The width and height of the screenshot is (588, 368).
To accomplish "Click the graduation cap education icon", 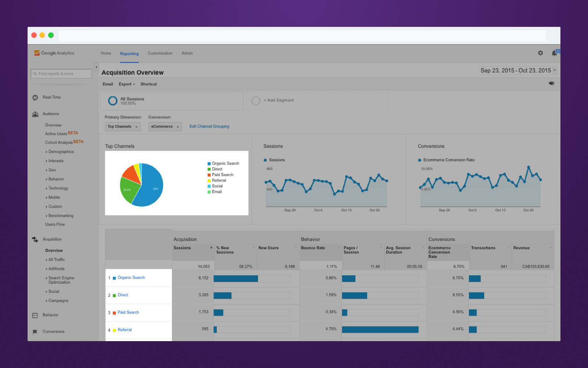I will (551, 84).
